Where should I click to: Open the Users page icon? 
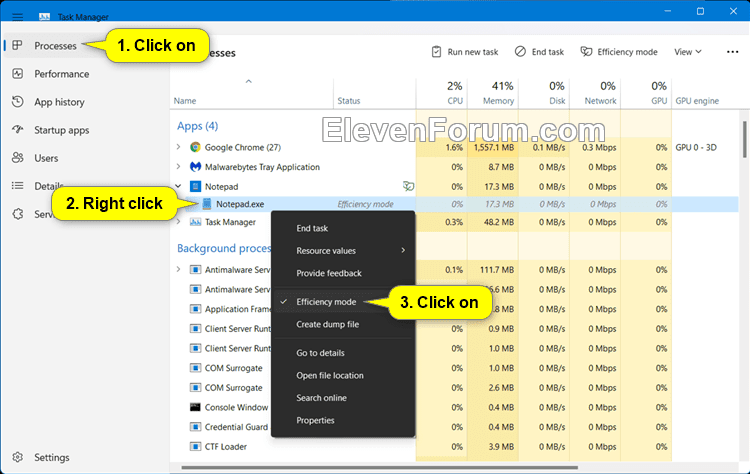pos(17,158)
